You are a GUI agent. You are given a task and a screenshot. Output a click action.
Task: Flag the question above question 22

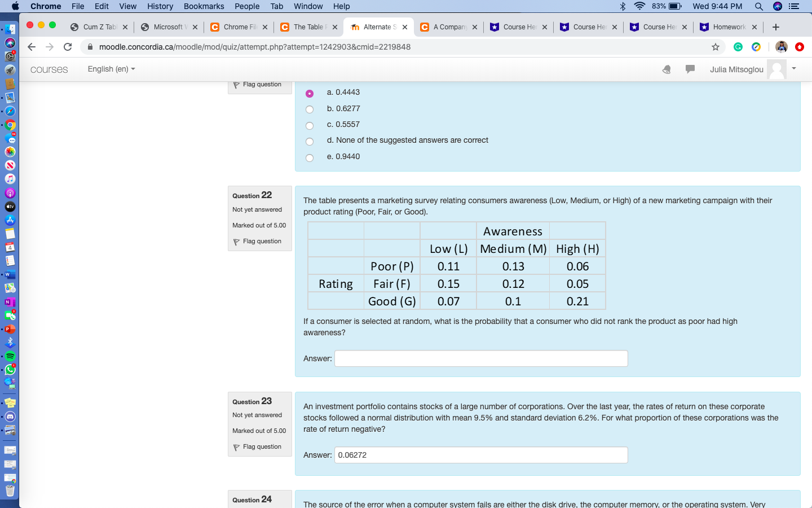[257, 85]
